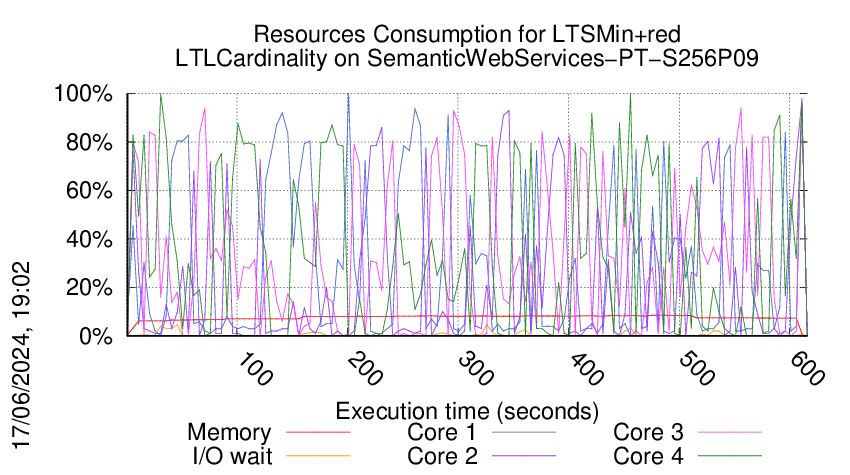Click the '0%' y-axis label
Viewport: 850px width, 475px height.
tap(96, 336)
